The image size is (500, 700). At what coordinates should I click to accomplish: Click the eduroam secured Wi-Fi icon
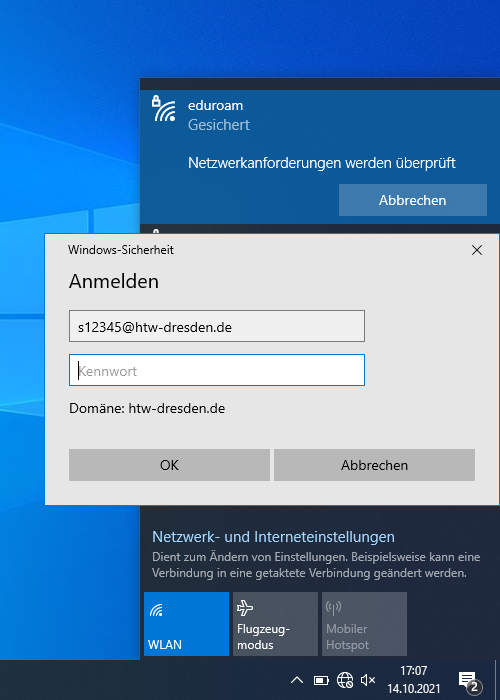(x=164, y=108)
